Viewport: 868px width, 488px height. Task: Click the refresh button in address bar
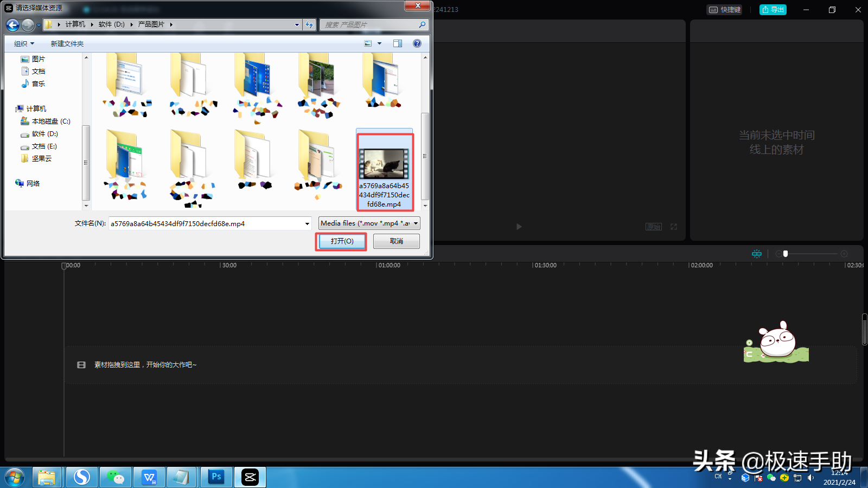(x=309, y=24)
